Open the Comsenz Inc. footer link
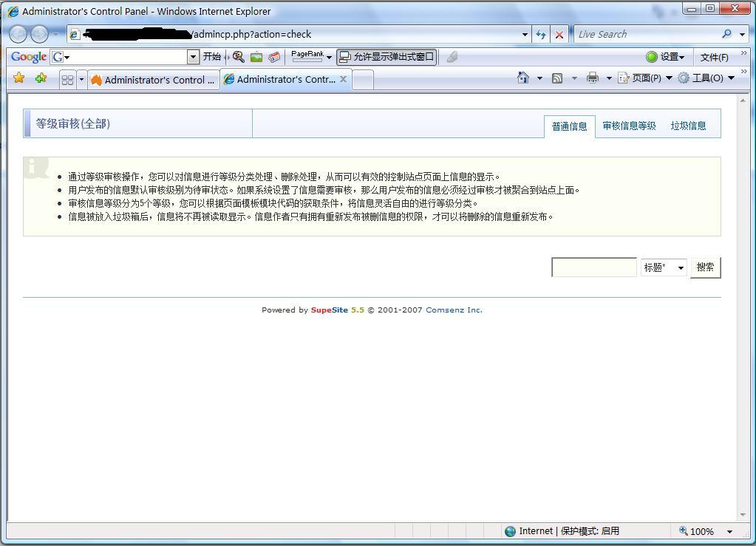This screenshot has width=756, height=546. click(x=454, y=310)
